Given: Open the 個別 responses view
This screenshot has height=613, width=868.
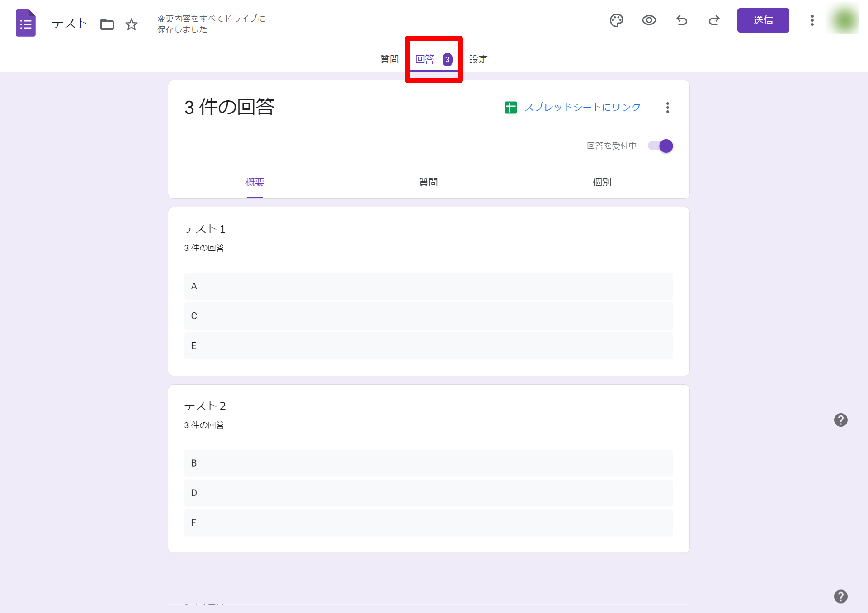Looking at the screenshot, I should (602, 182).
